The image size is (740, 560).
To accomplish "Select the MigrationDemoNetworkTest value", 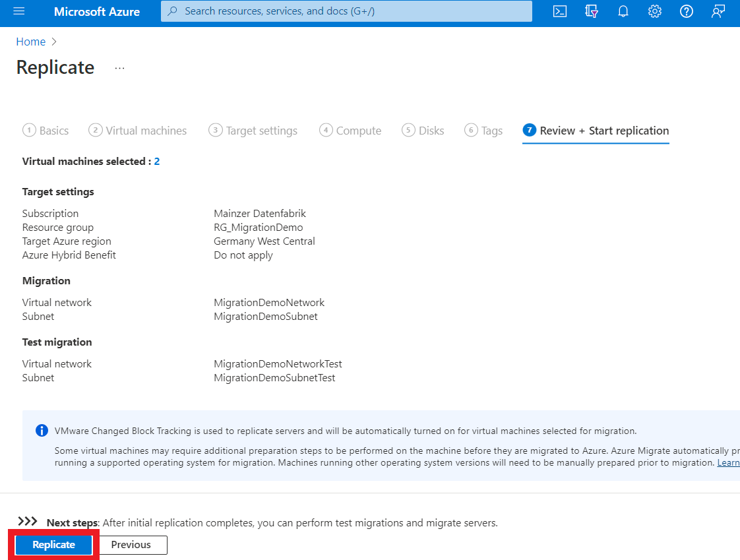I will click(x=278, y=364).
